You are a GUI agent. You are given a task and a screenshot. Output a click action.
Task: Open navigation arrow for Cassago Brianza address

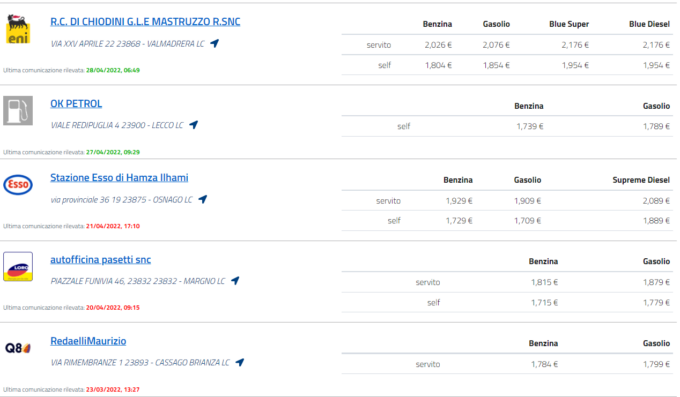(x=240, y=362)
